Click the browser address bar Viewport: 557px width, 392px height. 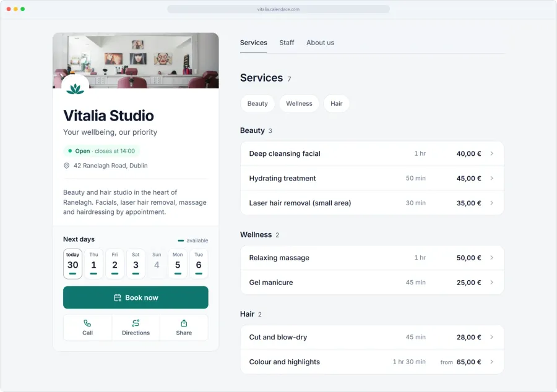(x=278, y=9)
